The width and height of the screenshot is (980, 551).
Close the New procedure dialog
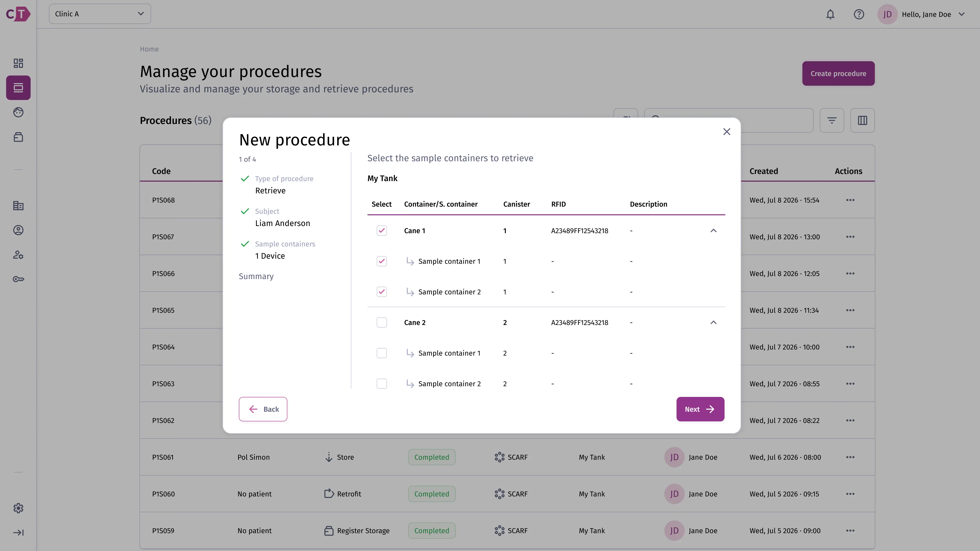click(727, 132)
